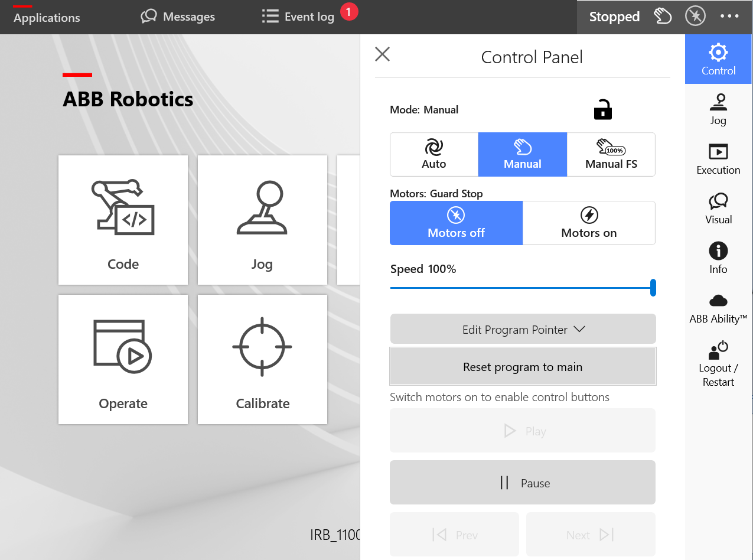Open the Calibrate application tile
The image size is (753, 560).
pos(262,359)
